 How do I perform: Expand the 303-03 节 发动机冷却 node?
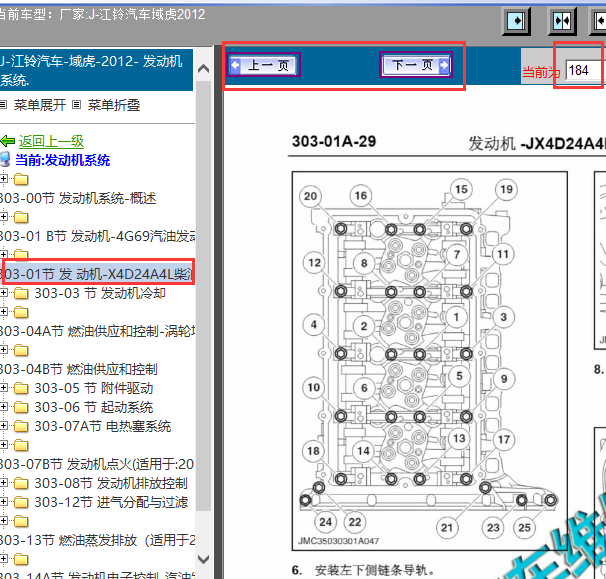(x=3, y=293)
